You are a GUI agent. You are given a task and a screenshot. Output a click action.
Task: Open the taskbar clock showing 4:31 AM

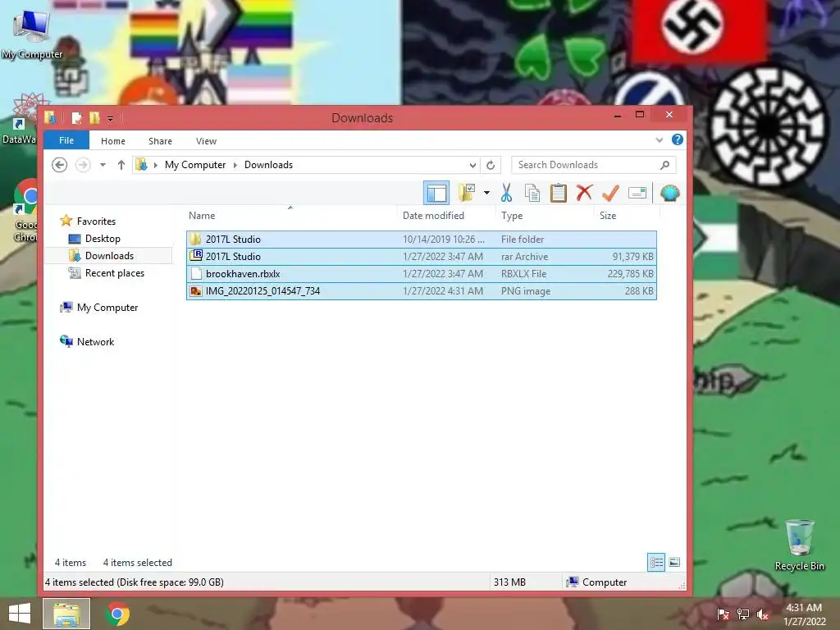pyautogui.click(x=804, y=614)
